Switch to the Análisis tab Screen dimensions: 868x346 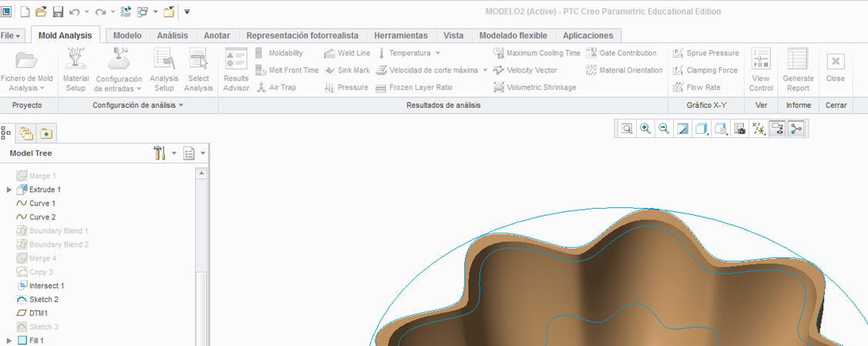173,35
